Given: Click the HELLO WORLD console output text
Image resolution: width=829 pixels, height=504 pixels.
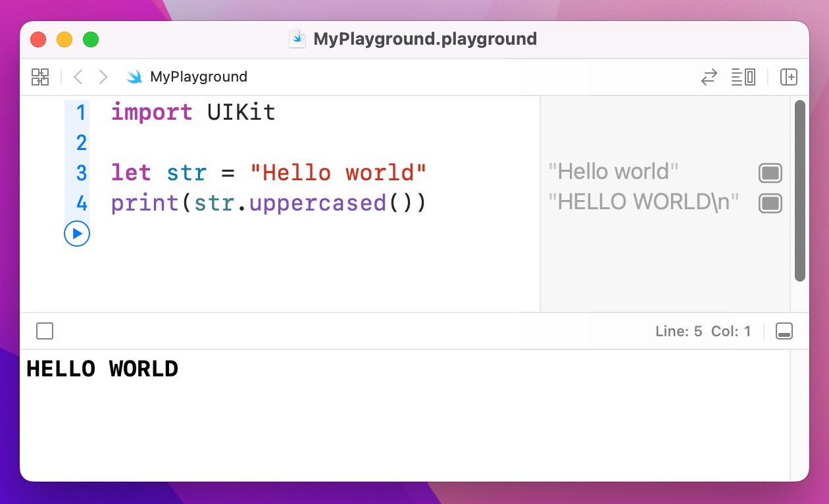Looking at the screenshot, I should [101, 368].
